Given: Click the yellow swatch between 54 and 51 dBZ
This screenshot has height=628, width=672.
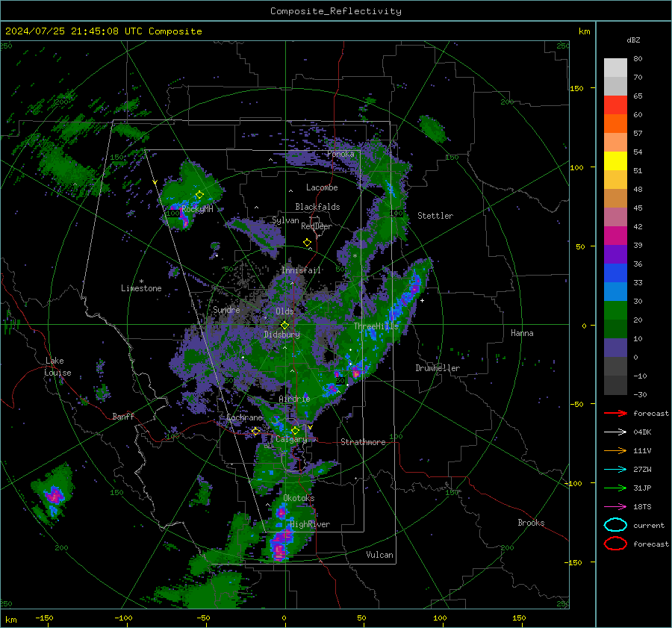Looking at the screenshot, I should pos(615,161).
